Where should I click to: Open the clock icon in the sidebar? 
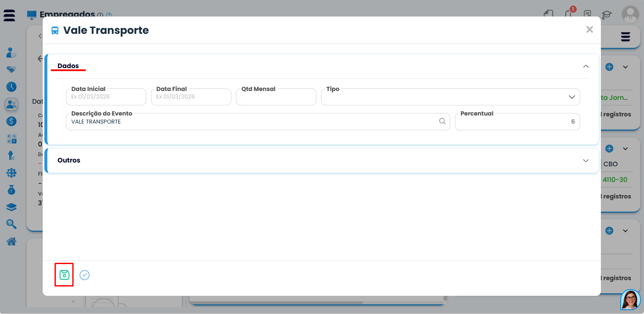tap(11, 87)
